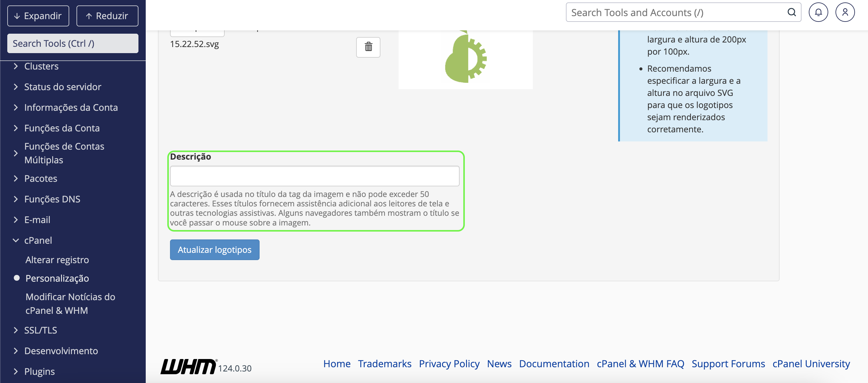Select the Personalização menu item
The width and height of the screenshot is (868, 383).
57,278
